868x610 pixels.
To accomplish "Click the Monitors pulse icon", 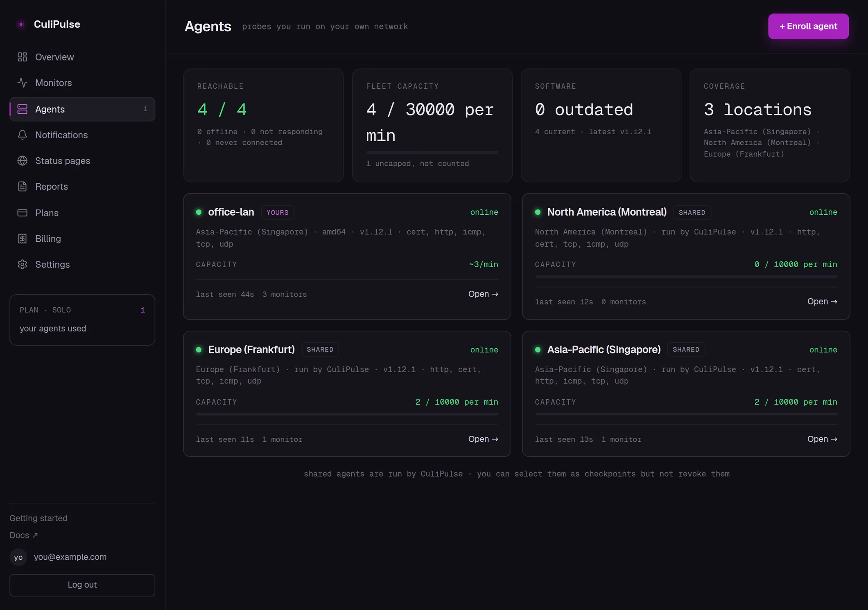I will [23, 83].
